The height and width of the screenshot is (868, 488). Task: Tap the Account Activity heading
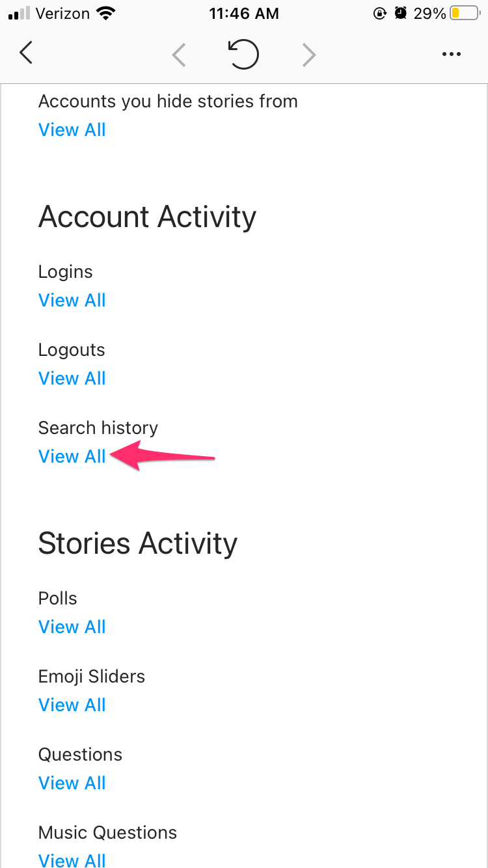tap(147, 217)
